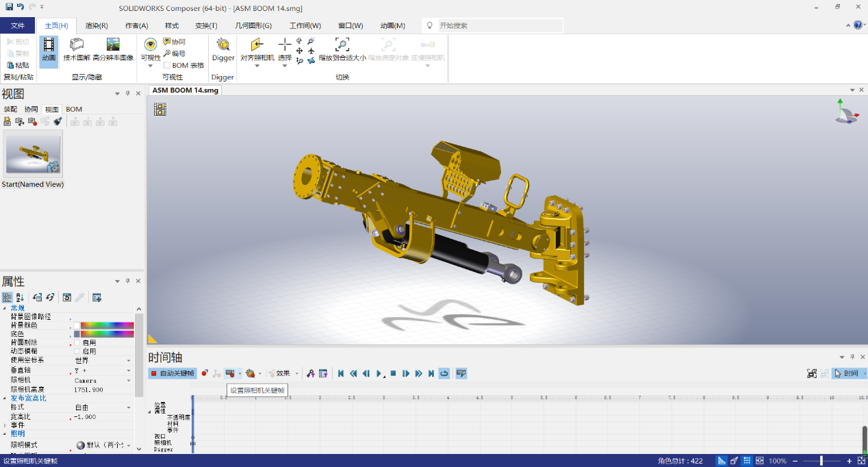Open the BOM tab in left panel

click(x=73, y=109)
